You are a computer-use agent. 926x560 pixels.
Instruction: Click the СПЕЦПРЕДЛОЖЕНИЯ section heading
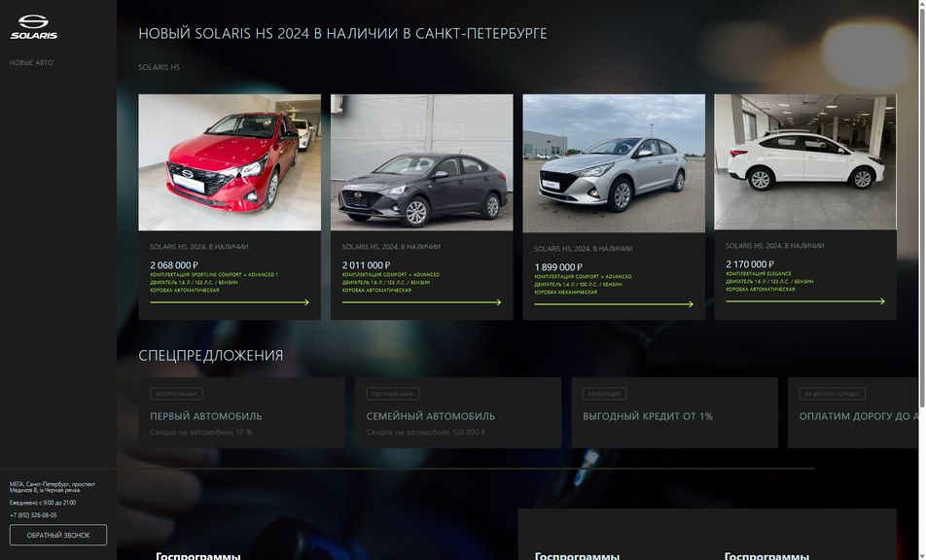211,355
